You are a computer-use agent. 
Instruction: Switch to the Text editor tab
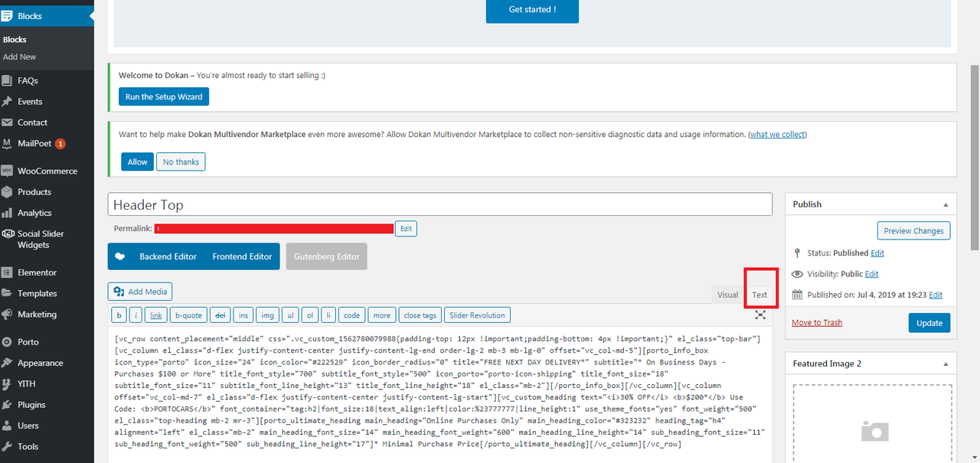[x=759, y=295]
